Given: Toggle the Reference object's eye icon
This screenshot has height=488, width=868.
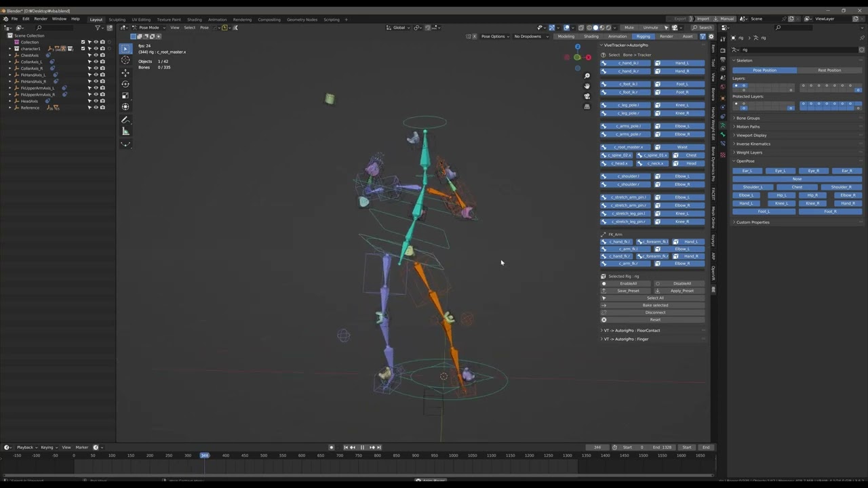Looking at the screenshot, I should pyautogui.click(x=96, y=108).
